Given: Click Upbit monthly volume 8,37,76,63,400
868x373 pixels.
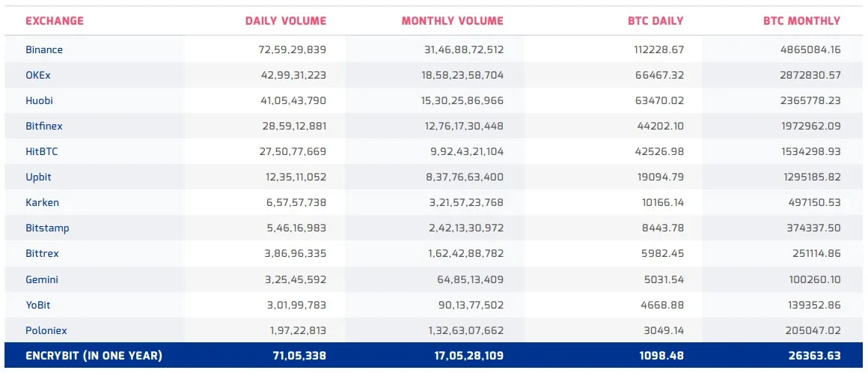Looking at the screenshot, I should [x=466, y=177].
